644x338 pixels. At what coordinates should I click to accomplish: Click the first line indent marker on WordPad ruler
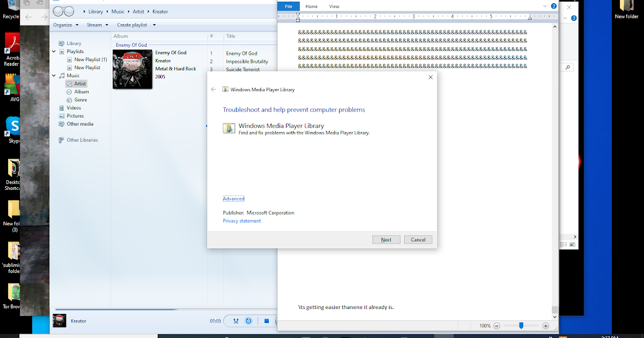tap(298, 14)
